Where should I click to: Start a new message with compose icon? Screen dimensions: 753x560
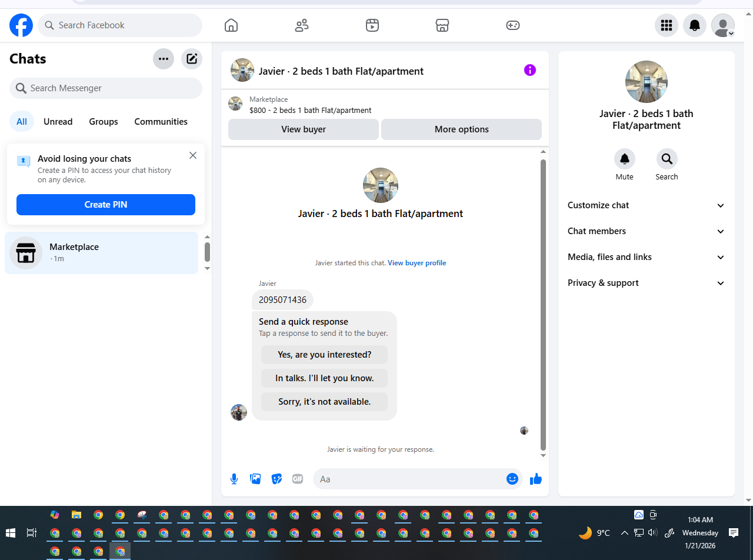click(x=192, y=59)
